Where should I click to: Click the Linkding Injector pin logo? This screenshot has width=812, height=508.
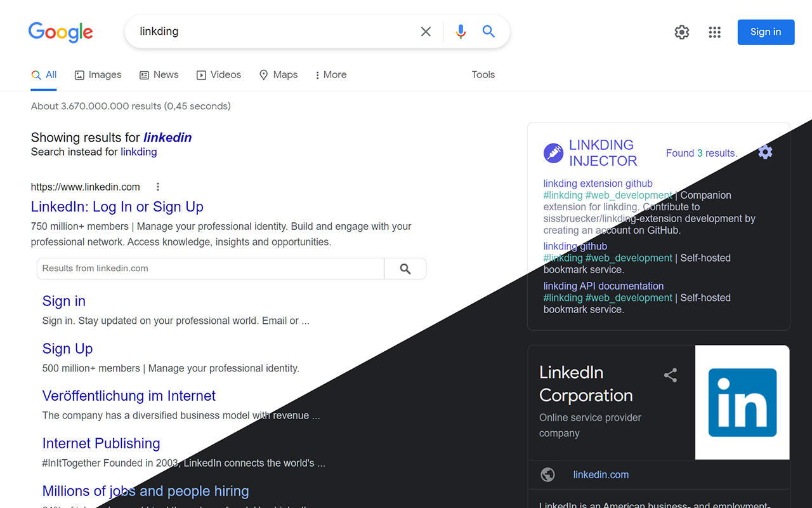(553, 152)
